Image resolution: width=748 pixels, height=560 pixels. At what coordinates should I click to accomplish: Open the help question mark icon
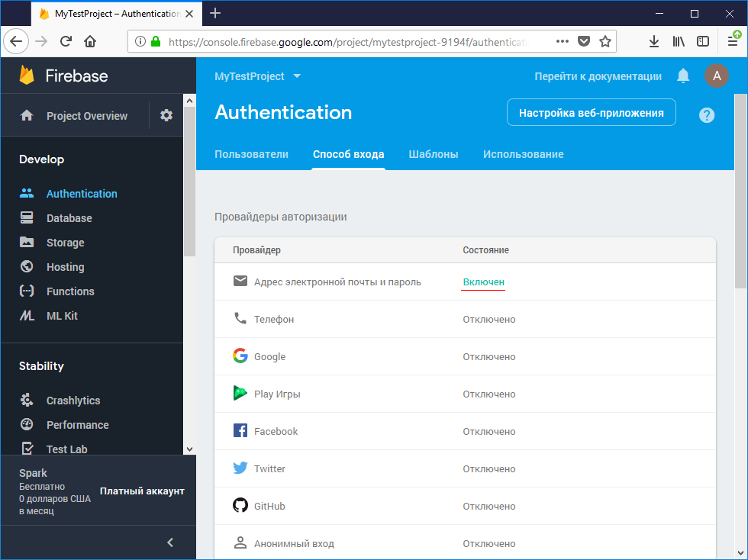click(707, 115)
